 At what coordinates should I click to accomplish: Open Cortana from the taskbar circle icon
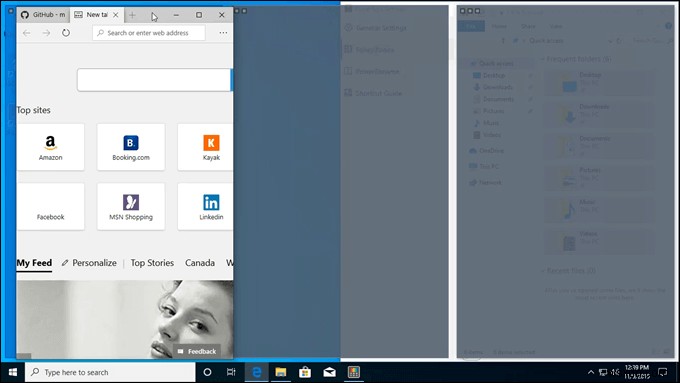(x=207, y=372)
